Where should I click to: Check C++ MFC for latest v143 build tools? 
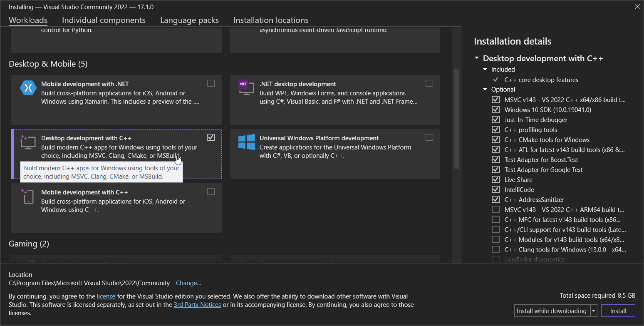point(496,219)
